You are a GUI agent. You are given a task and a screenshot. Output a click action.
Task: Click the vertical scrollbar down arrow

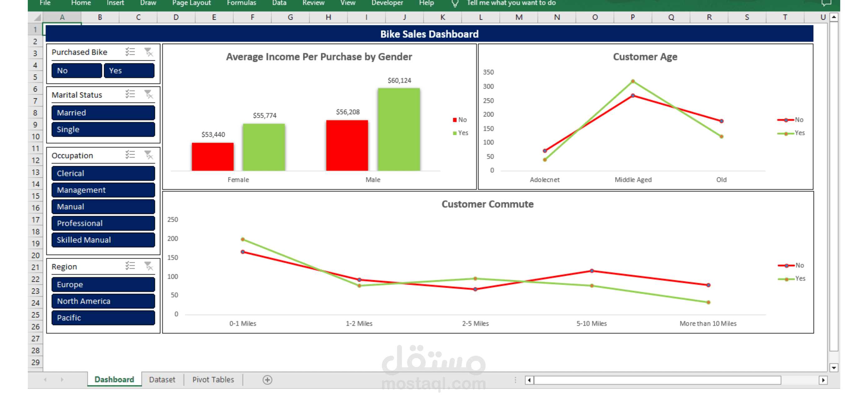[834, 368]
